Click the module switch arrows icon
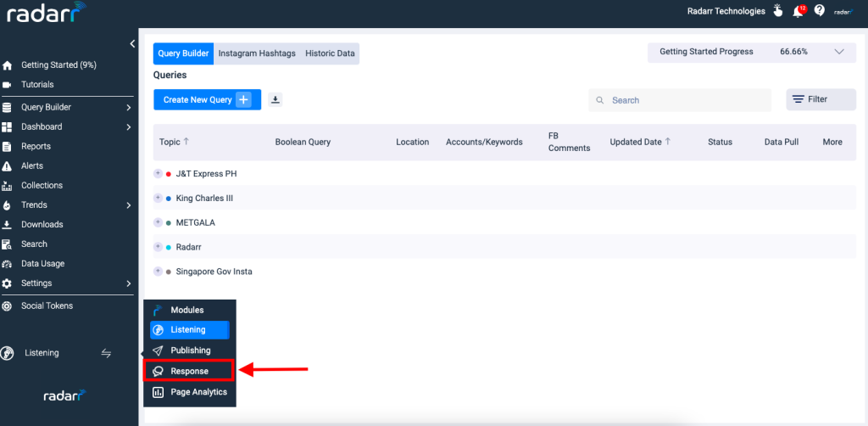 point(106,353)
